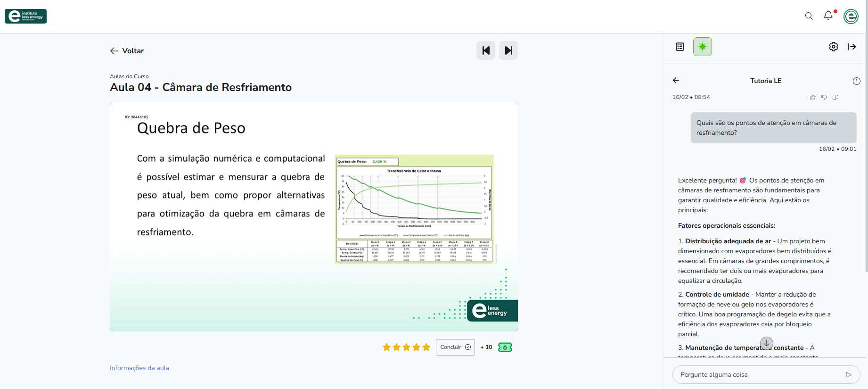The image size is (868, 389).
Task: Go to the previous lesson
Action: 486,50
